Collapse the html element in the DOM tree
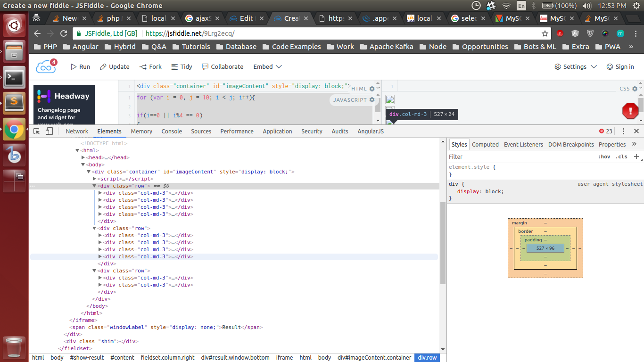The height and width of the screenshot is (362, 644). pyautogui.click(x=77, y=150)
